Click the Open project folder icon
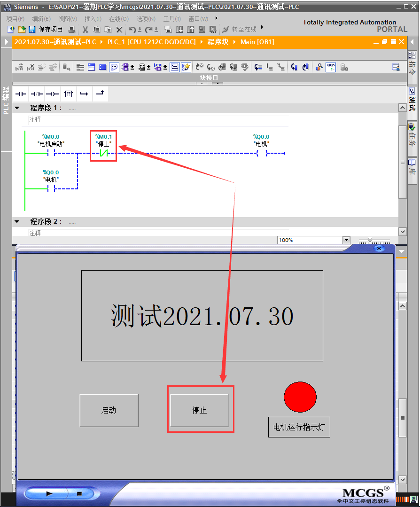The height and width of the screenshot is (507, 420). pos(22,30)
